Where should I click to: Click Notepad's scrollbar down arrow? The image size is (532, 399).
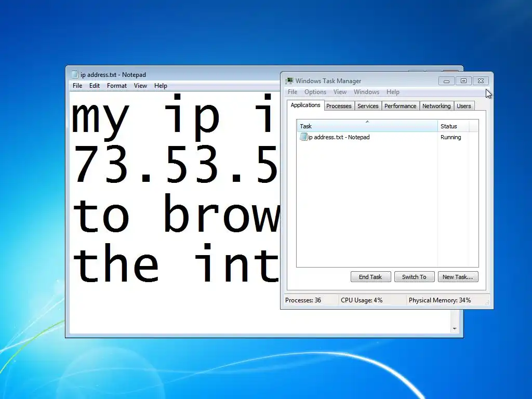tap(454, 329)
